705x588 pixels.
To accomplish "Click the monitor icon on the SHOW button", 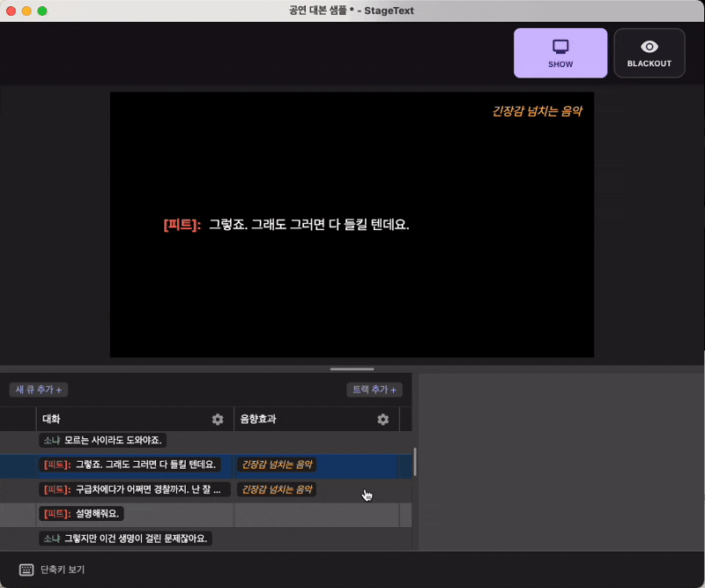I will pos(560,46).
